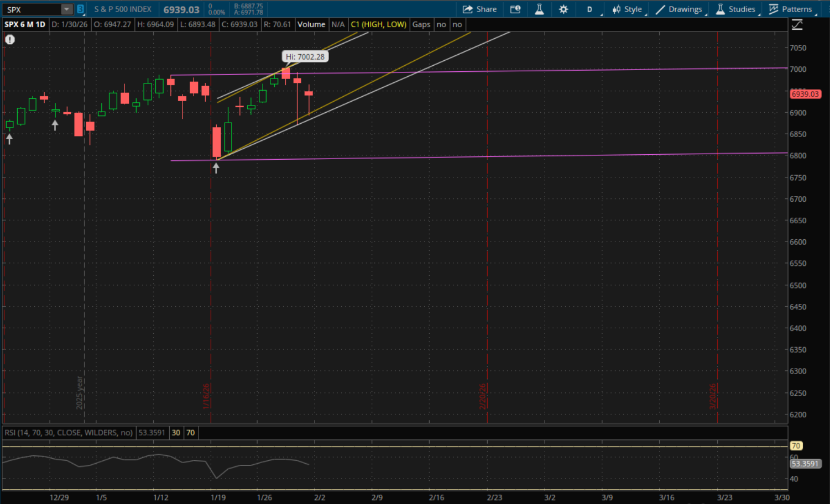830x504 pixels.
Task: Share the chart
Action: tap(479, 9)
